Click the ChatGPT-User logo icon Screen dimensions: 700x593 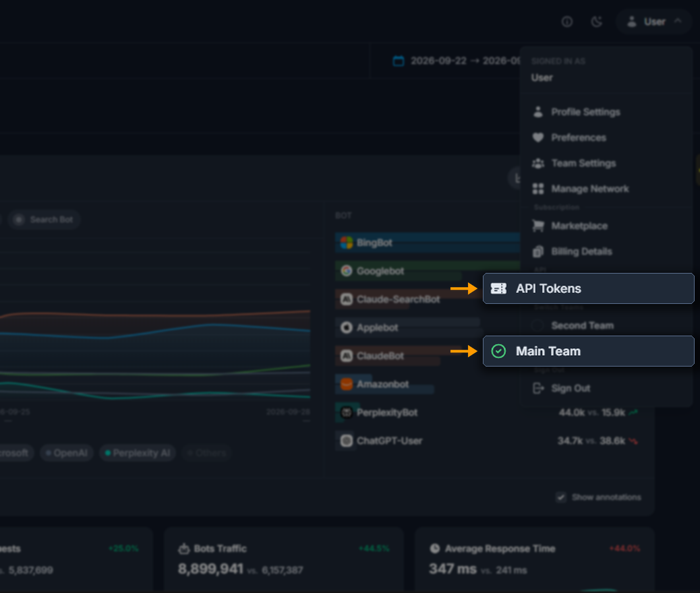point(347,441)
